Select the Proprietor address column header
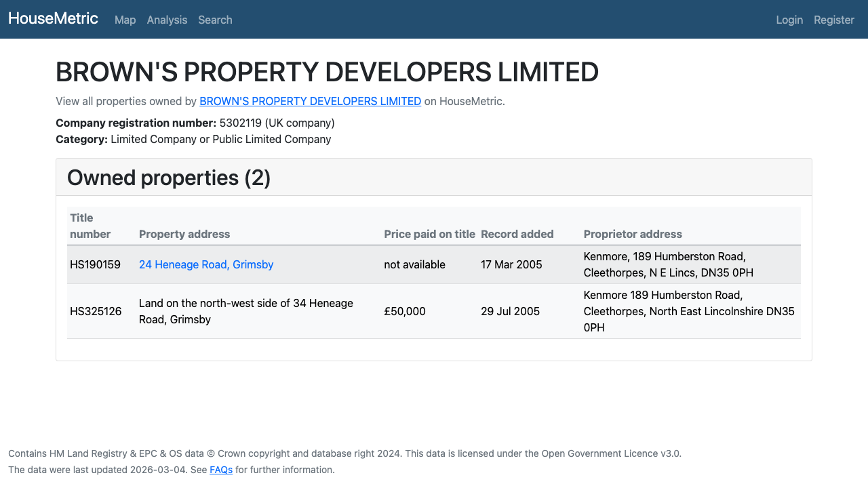This screenshot has height=488, width=868. 633,234
